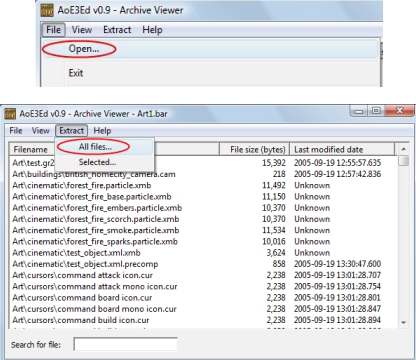Click the app icon in Art1.bar window title

(x=10, y=114)
